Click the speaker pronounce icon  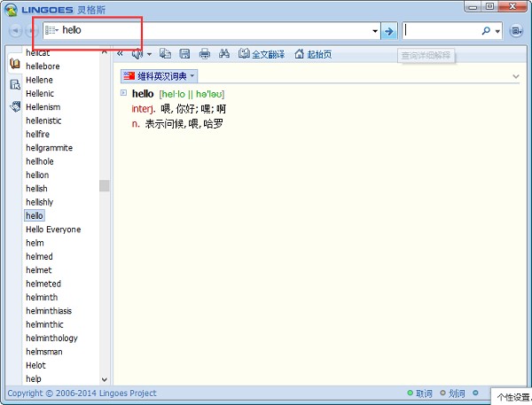(137, 53)
